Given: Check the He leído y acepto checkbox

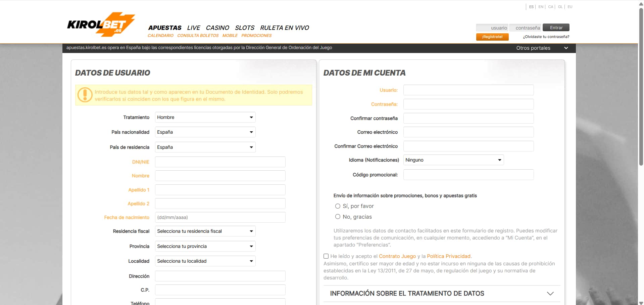Looking at the screenshot, I should tap(326, 256).
